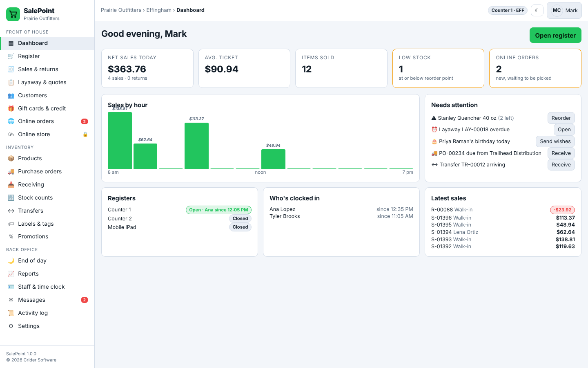Toggle dark mode with the moon button
The image size is (588, 368).
[x=537, y=11]
